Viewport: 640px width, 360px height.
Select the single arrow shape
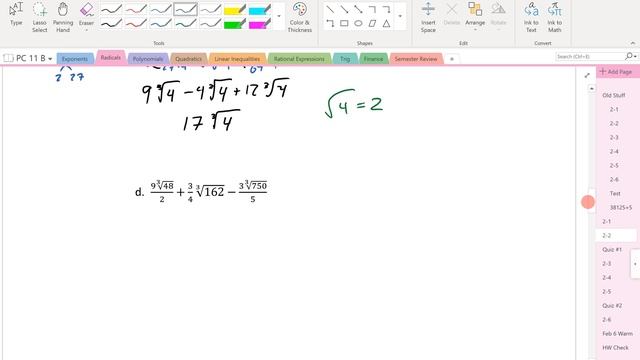tap(344, 9)
